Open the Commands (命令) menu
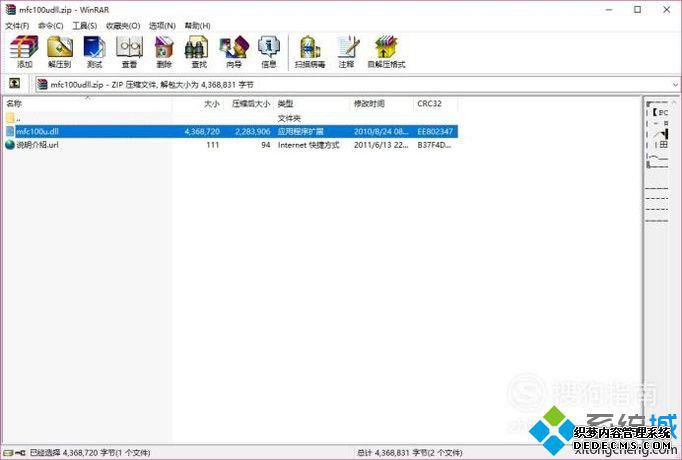 click(x=50, y=26)
